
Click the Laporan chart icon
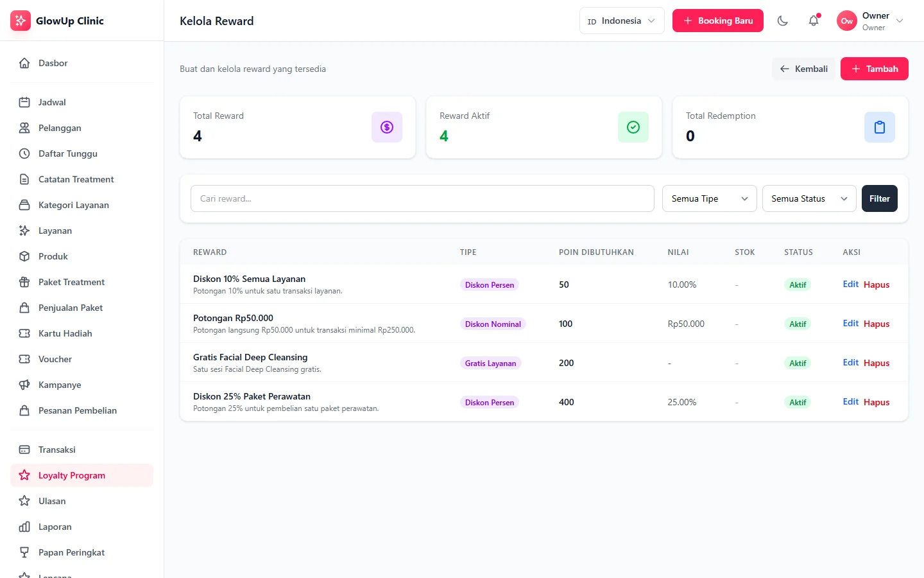point(24,527)
